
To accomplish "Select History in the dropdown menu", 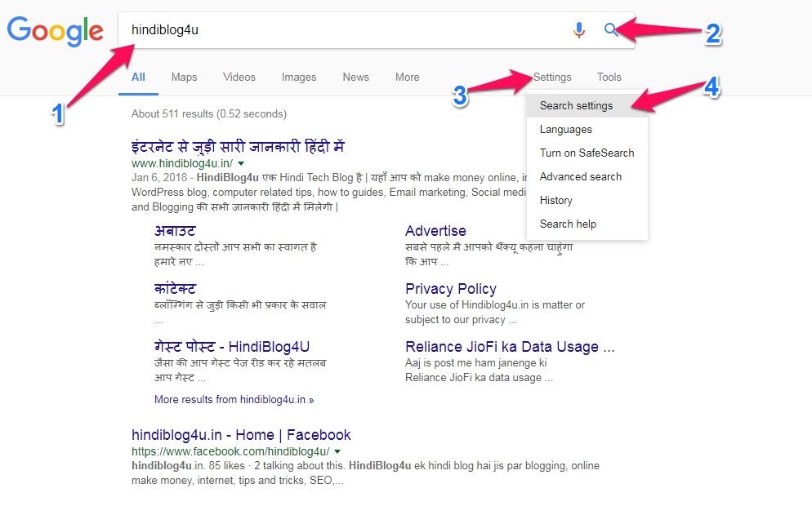I will coord(555,200).
